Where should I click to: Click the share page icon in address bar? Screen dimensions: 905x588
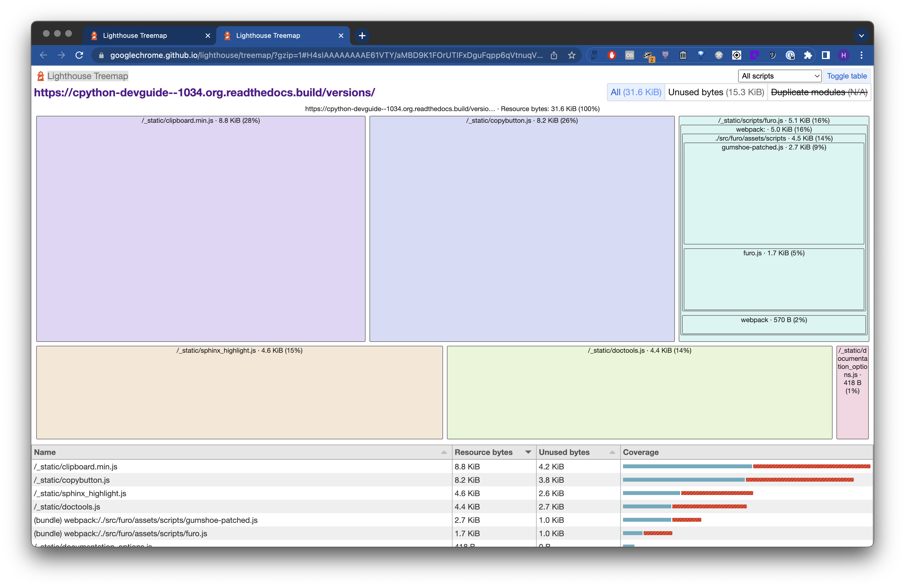click(x=554, y=55)
